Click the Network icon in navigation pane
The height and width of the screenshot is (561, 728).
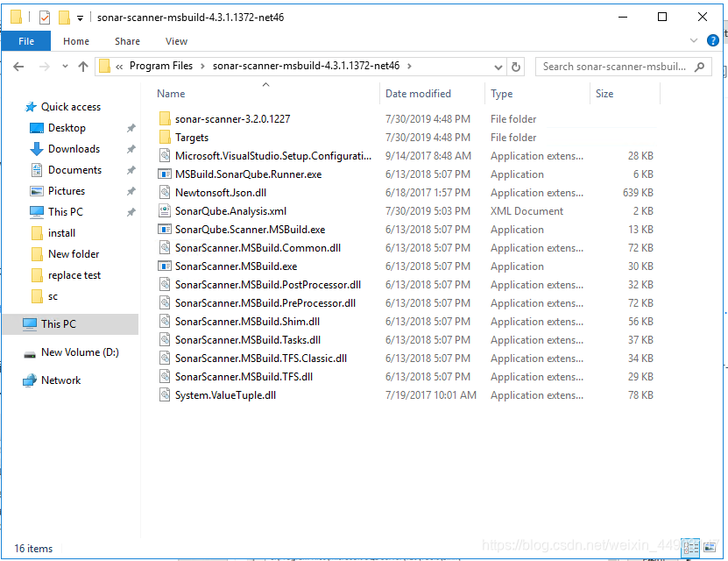[x=30, y=380]
